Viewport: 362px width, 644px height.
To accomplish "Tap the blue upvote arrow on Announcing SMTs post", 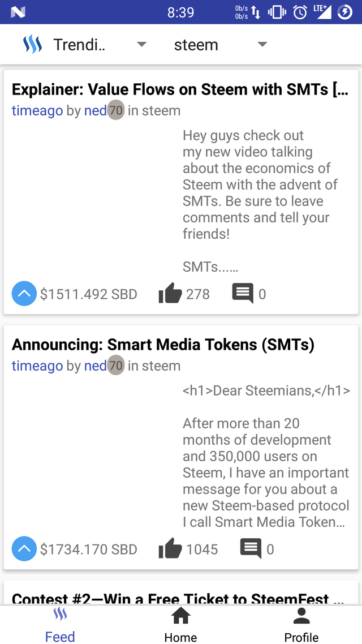I will (x=24, y=548).
